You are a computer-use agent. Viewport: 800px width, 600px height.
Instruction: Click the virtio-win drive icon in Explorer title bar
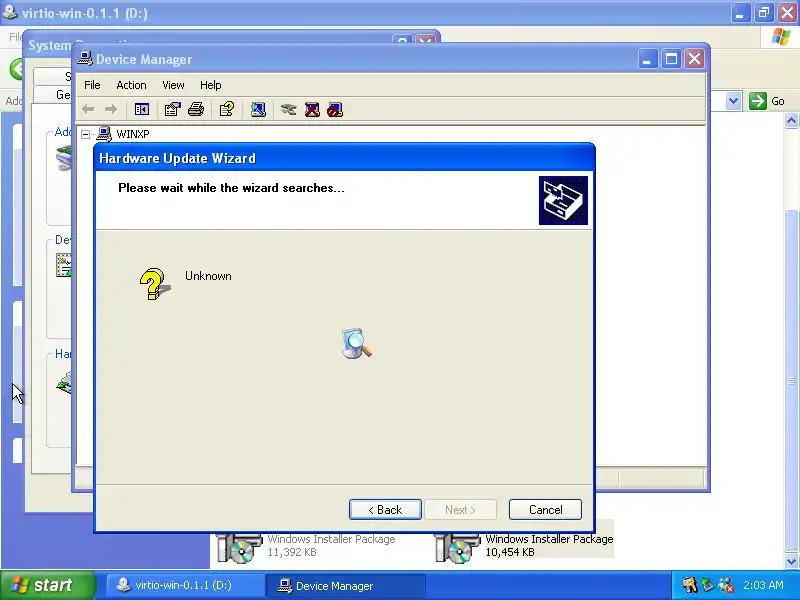coord(10,12)
